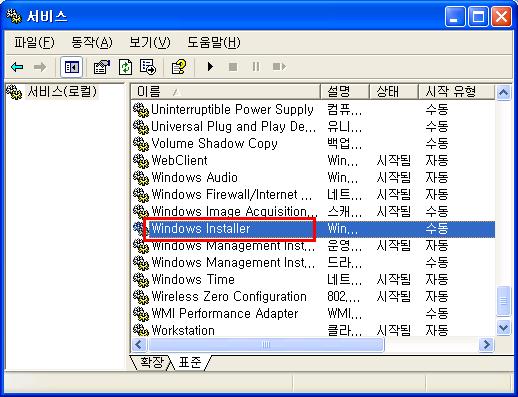Image resolution: width=518 pixels, height=397 pixels.
Task: Select the Uninterruptible Power Supply service
Action: (313, 110)
